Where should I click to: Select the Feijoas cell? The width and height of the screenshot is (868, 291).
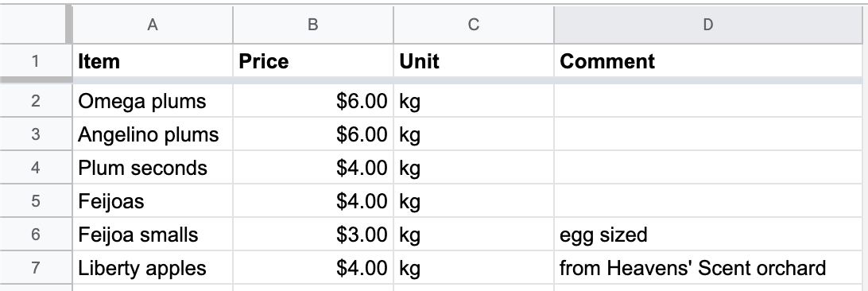[x=153, y=201]
